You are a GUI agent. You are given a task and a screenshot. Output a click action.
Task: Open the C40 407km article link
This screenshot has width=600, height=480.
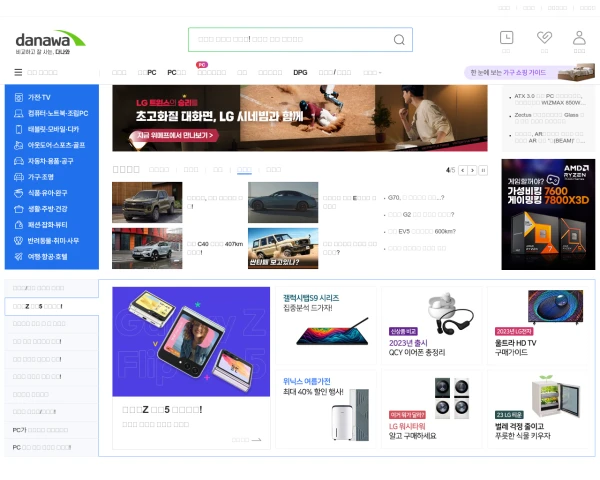(x=215, y=248)
